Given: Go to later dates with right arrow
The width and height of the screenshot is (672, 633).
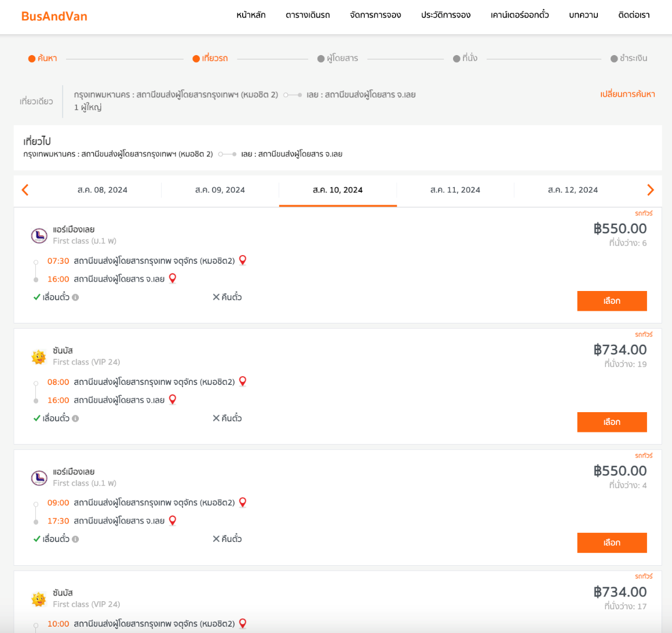Looking at the screenshot, I should click(650, 190).
